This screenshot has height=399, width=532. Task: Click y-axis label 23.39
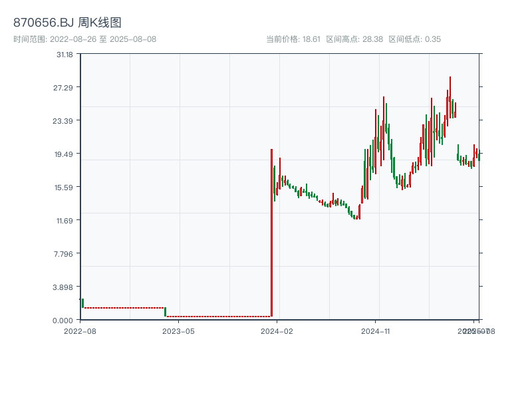63,121
